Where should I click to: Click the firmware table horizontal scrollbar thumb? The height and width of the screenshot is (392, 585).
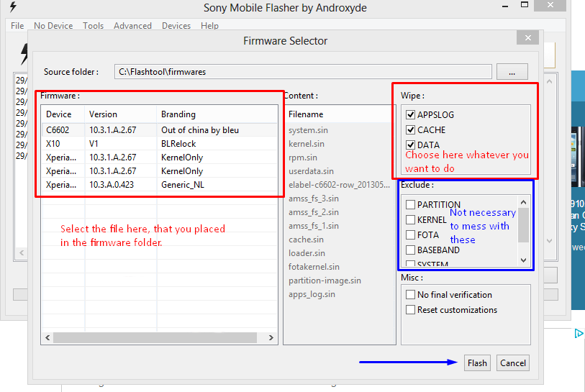pyautogui.click(x=155, y=337)
